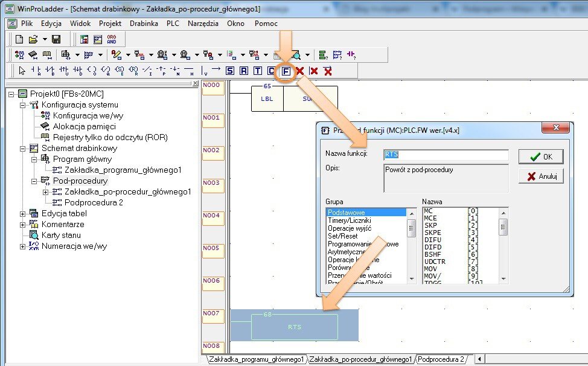This screenshot has height=366, width=588.
Task: Switch to Zakładka_programu_głównego1 bottom tab
Action: [x=257, y=359]
